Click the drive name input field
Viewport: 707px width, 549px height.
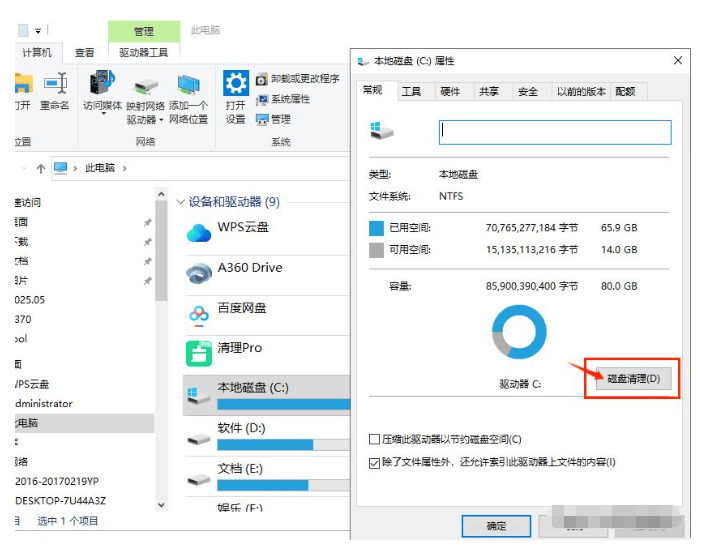555,131
